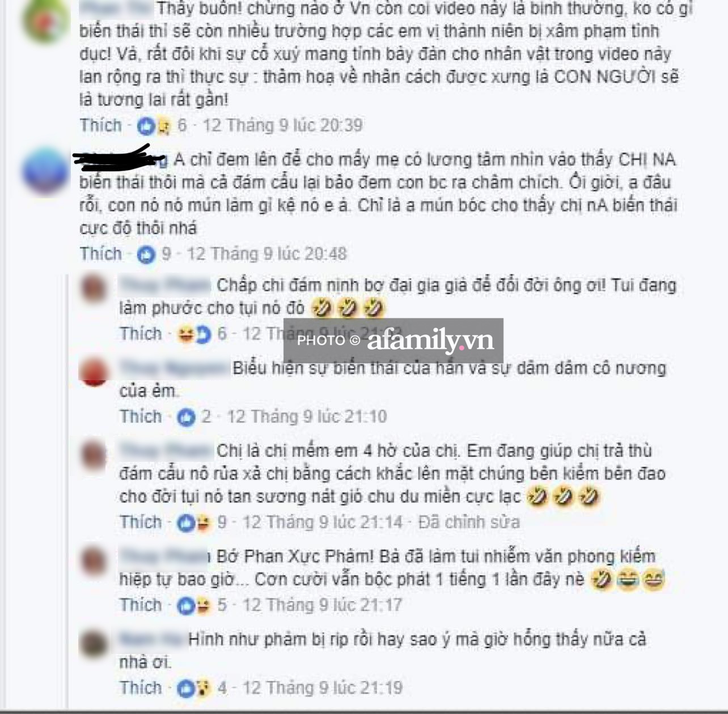Open the wow reaction on the 21:19 reply
The height and width of the screenshot is (714, 728).
(x=203, y=688)
